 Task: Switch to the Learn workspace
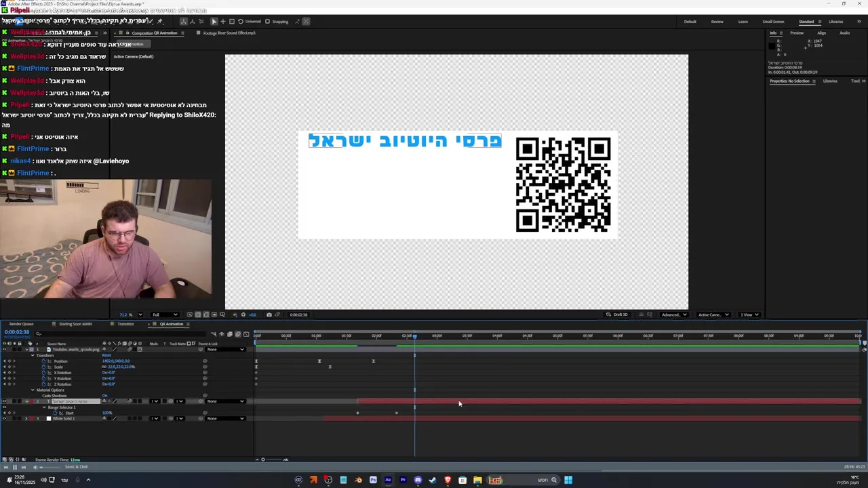(743, 21)
